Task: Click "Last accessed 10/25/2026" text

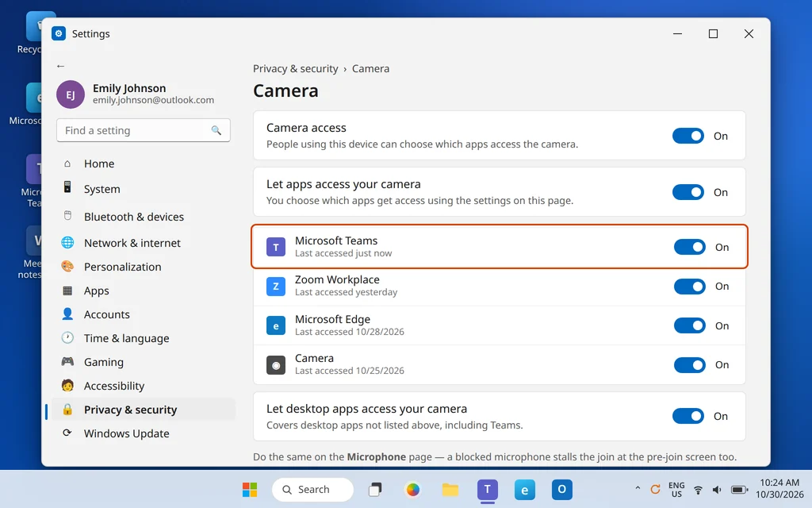Action: (350, 371)
